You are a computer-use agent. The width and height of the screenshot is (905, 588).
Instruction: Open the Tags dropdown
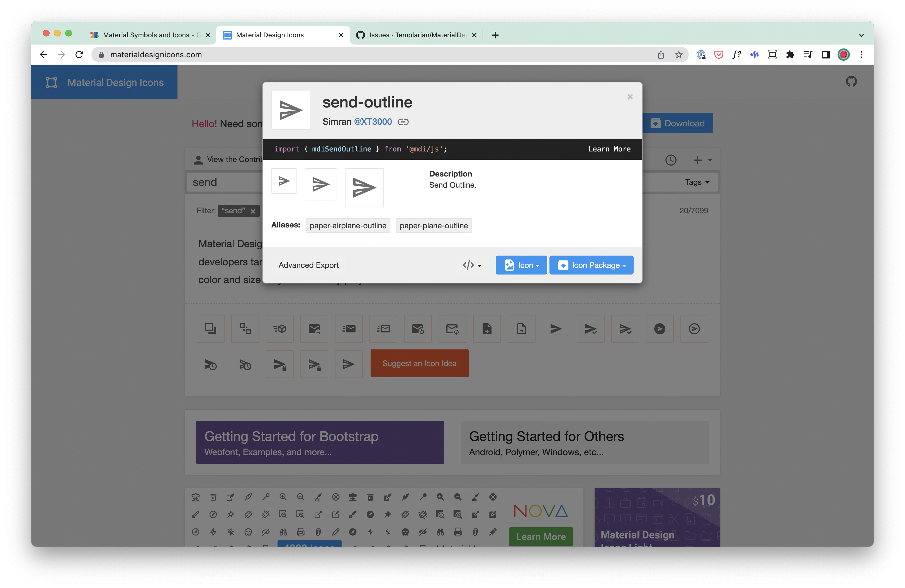tap(697, 182)
